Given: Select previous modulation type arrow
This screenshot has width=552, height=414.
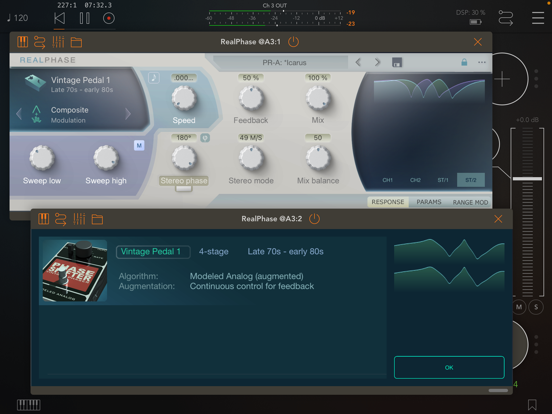Looking at the screenshot, I should coord(19,114).
